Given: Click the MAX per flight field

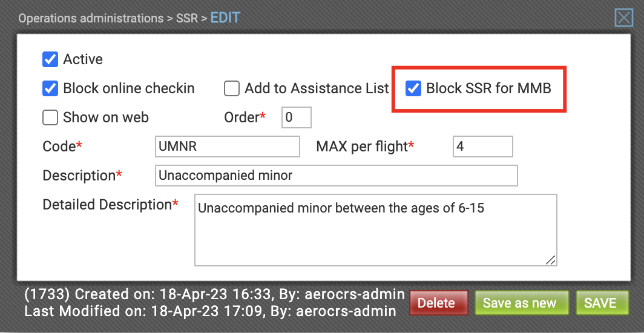Looking at the screenshot, I should pos(483,147).
